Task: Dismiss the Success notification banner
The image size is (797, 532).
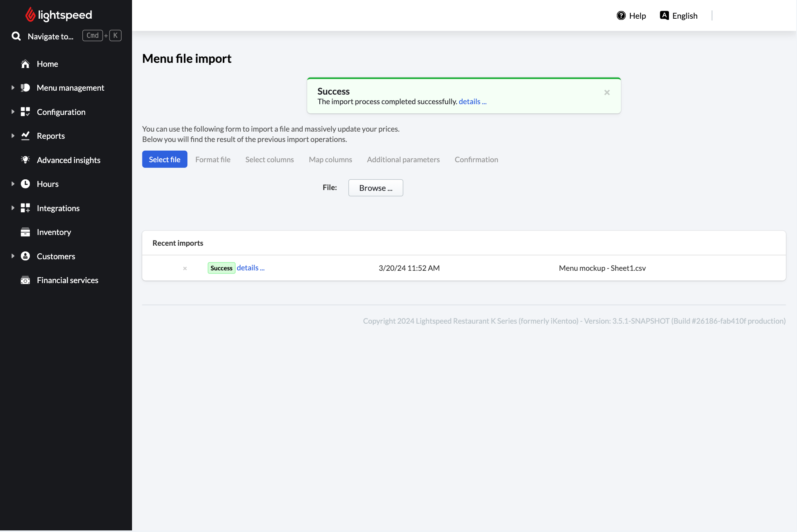Action: click(607, 93)
